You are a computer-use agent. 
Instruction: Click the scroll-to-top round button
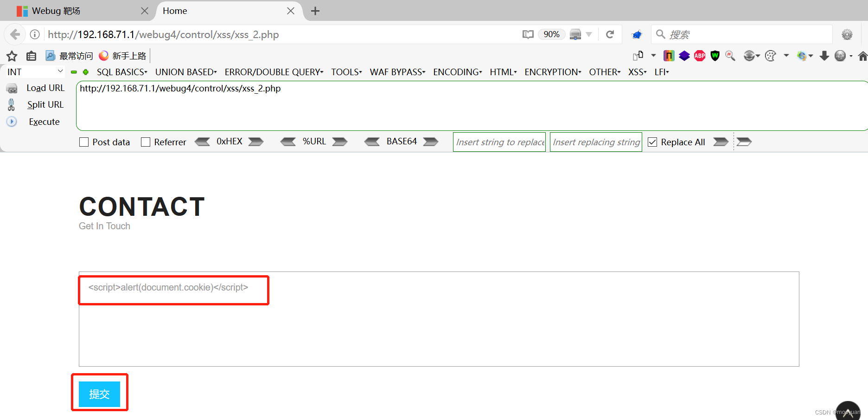click(x=848, y=412)
